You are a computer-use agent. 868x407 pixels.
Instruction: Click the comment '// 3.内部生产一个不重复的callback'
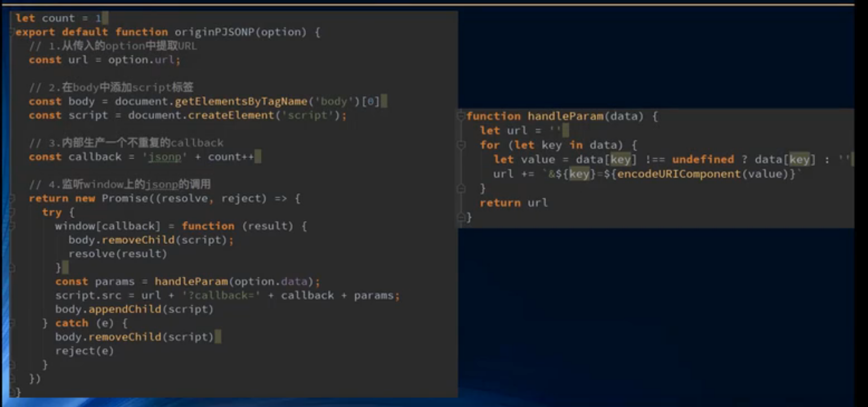(126, 143)
